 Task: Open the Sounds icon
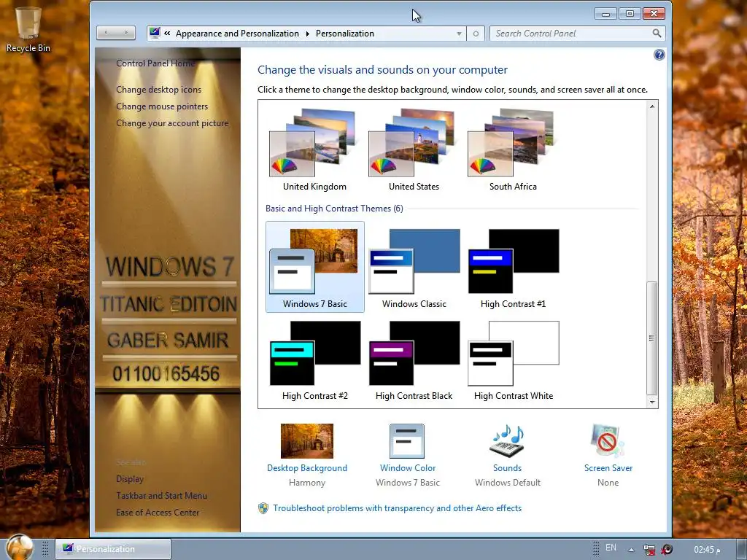[507, 441]
